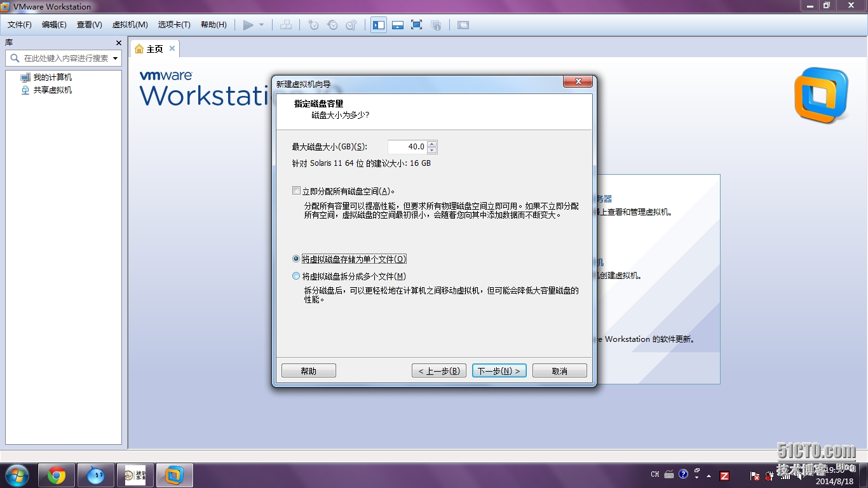The image size is (868, 488).
Task: Click the blue help tray icon
Action: click(x=683, y=474)
